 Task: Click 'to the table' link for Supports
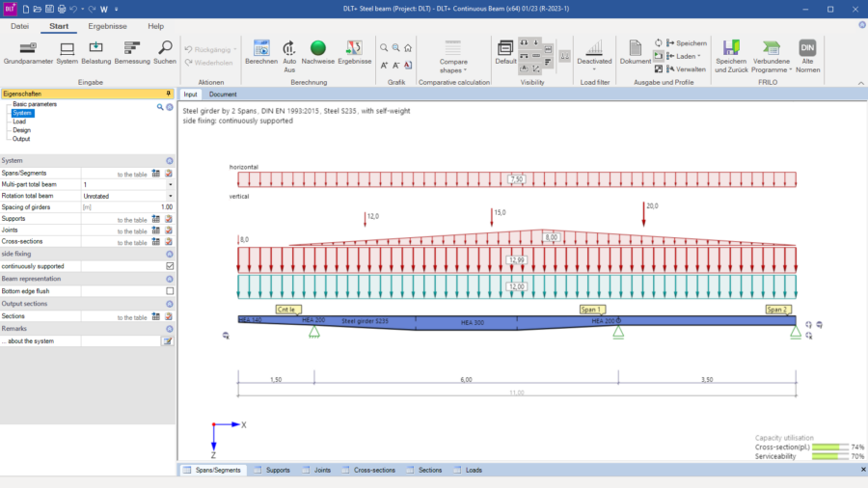132,220
